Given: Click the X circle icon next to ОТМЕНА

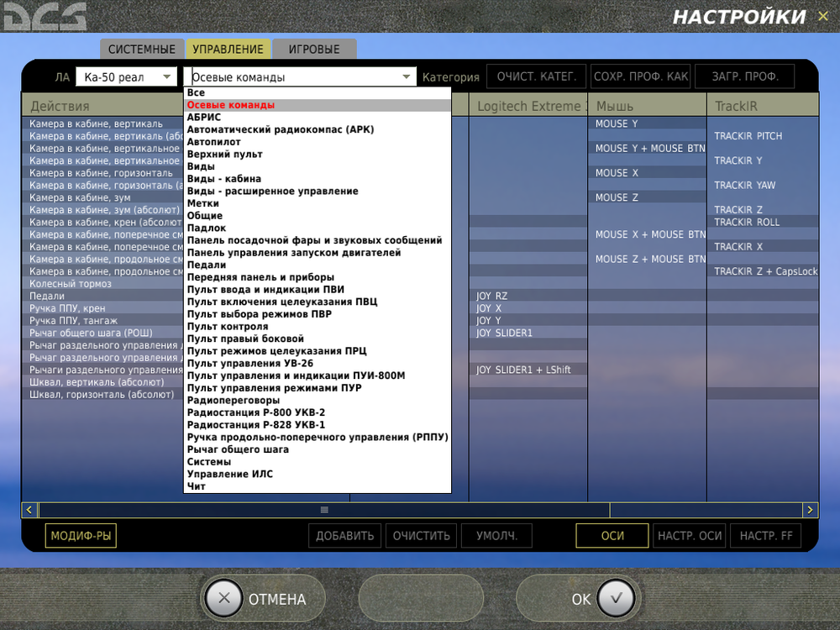Looking at the screenshot, I should click(x=223, y=598).
